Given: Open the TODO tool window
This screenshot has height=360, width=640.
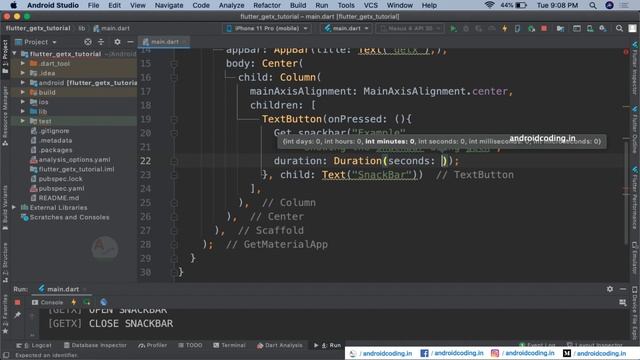Looking at the screenshot, I should (190, 345).
